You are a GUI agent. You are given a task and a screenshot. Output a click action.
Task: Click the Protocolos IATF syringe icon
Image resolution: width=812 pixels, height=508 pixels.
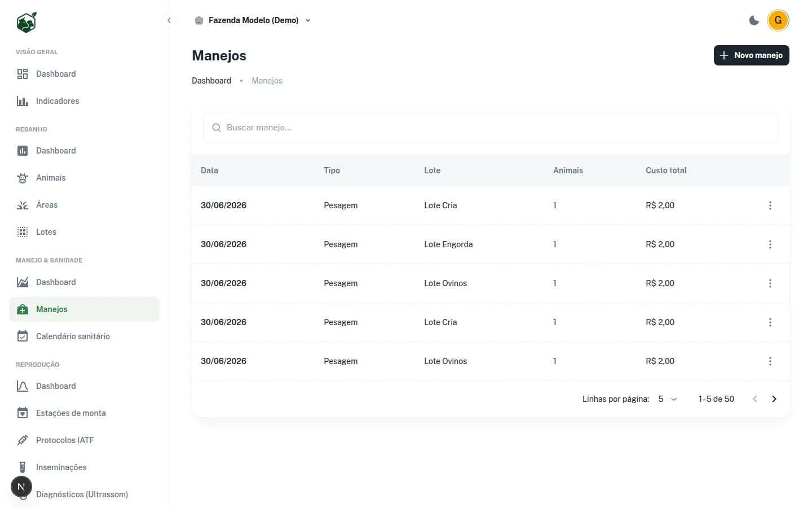click(x=23, y=440)
